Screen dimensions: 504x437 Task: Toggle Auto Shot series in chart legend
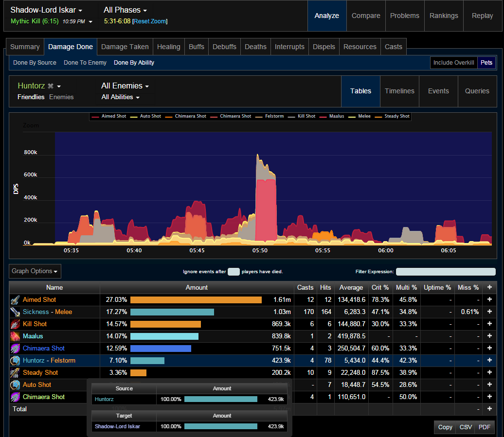145,116
